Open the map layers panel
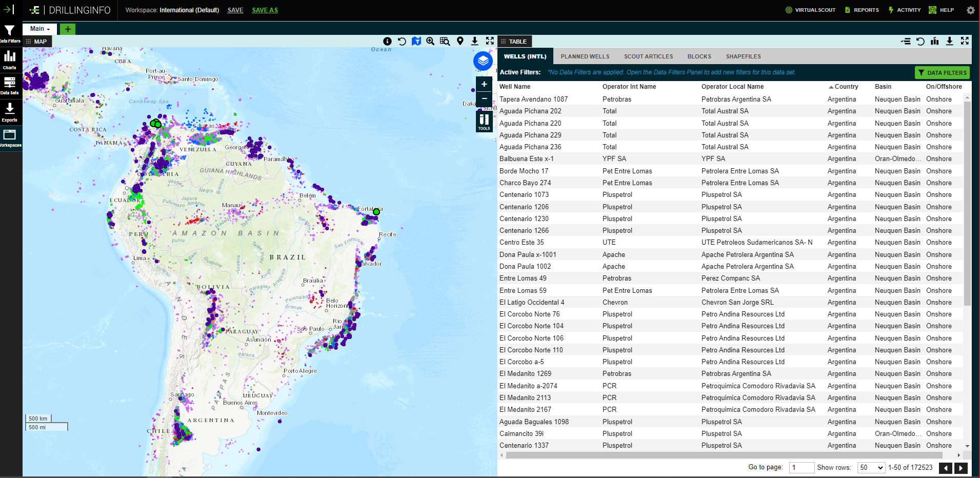This screenshot has height=478, width=980. 483,62
